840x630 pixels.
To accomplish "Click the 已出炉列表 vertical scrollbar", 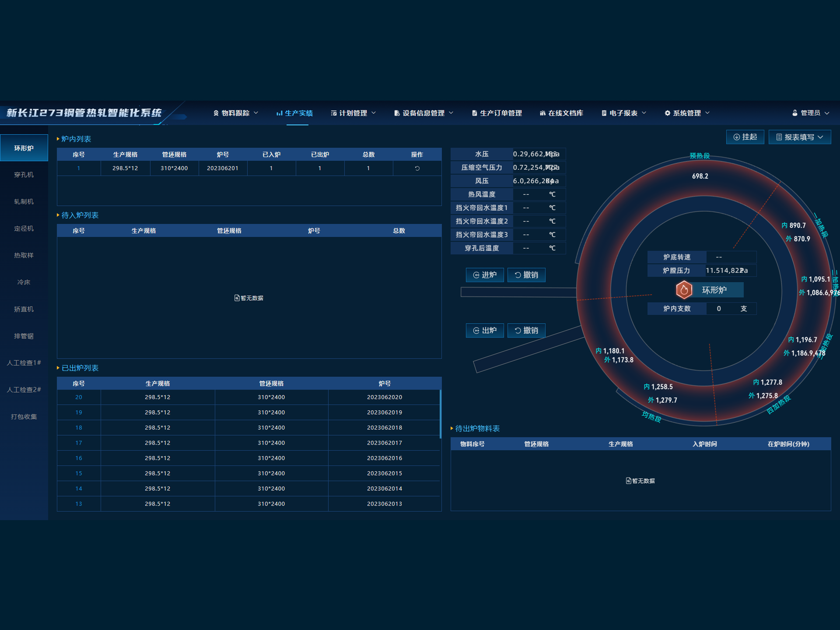I will click(440, 413).
